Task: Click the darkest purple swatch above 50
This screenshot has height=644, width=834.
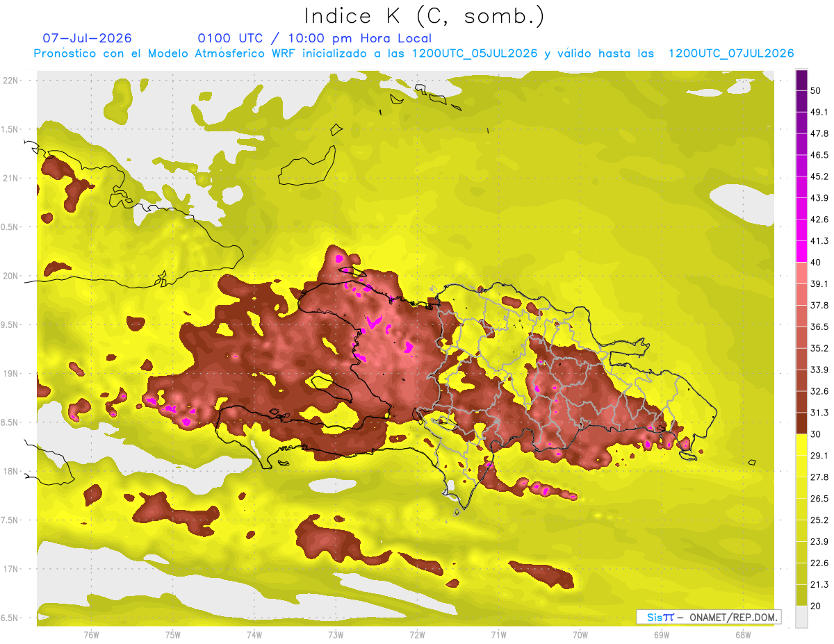Action: pos(801,80)
